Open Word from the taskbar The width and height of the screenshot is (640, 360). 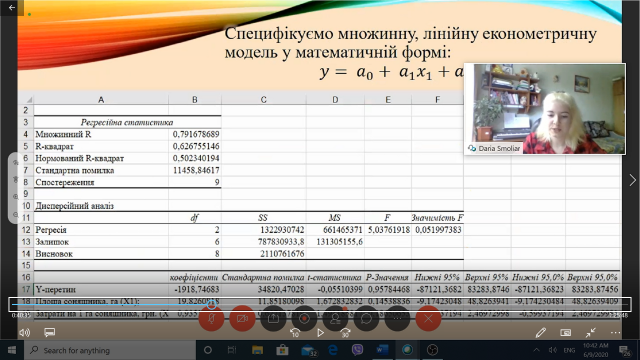[x=382, y=350]
